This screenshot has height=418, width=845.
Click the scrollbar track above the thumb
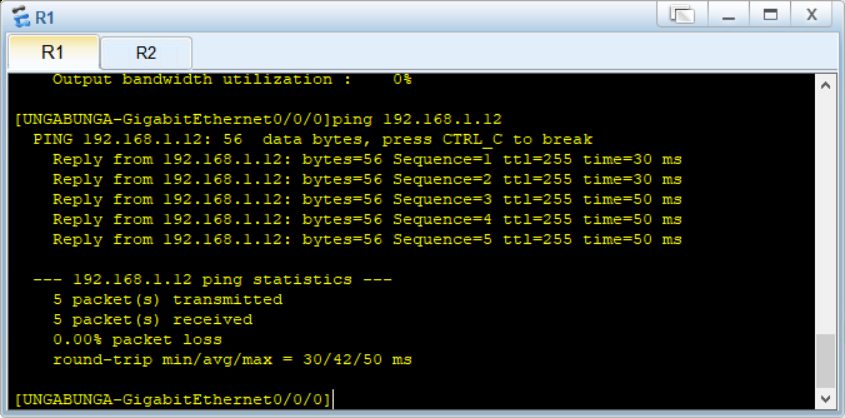pos(825,214)
